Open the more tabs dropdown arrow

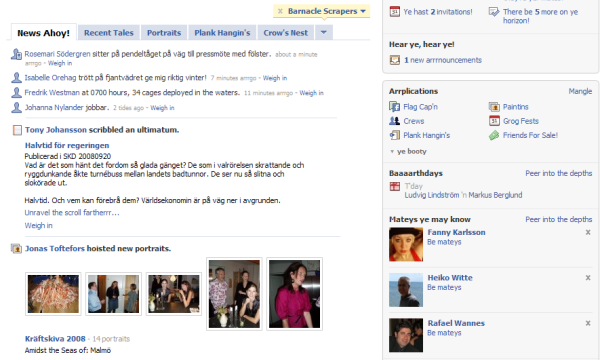coord(324,33)
